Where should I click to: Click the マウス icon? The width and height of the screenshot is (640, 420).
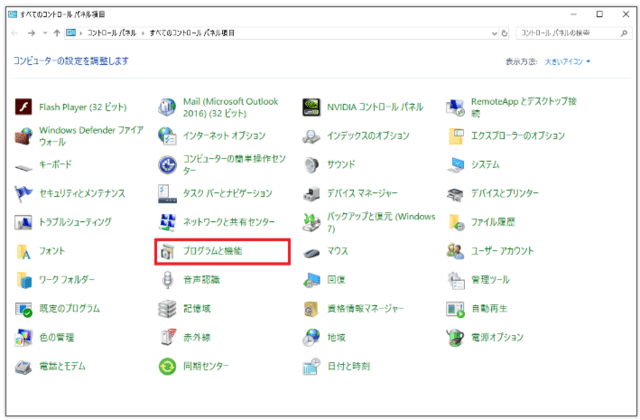coord(311,253)
